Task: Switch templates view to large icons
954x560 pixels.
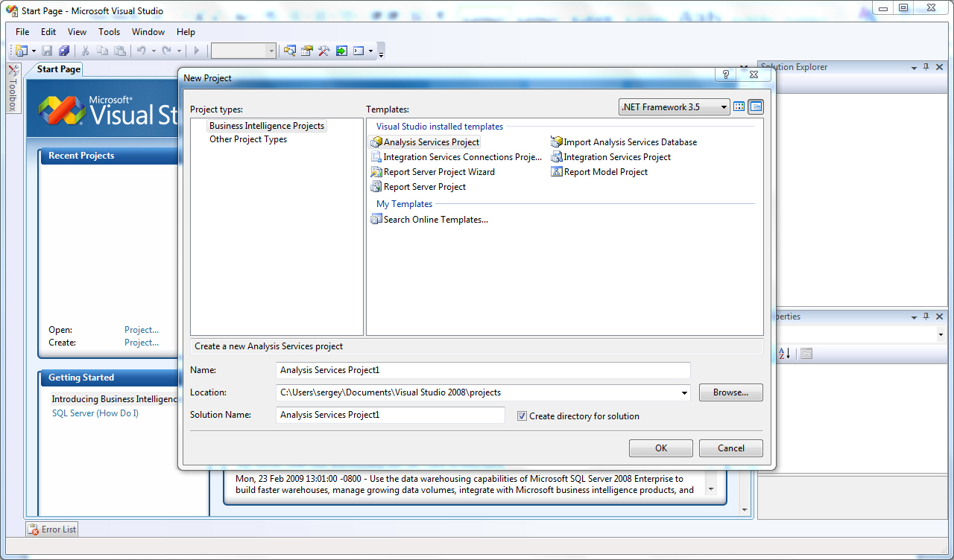Action: coord(739,107)
